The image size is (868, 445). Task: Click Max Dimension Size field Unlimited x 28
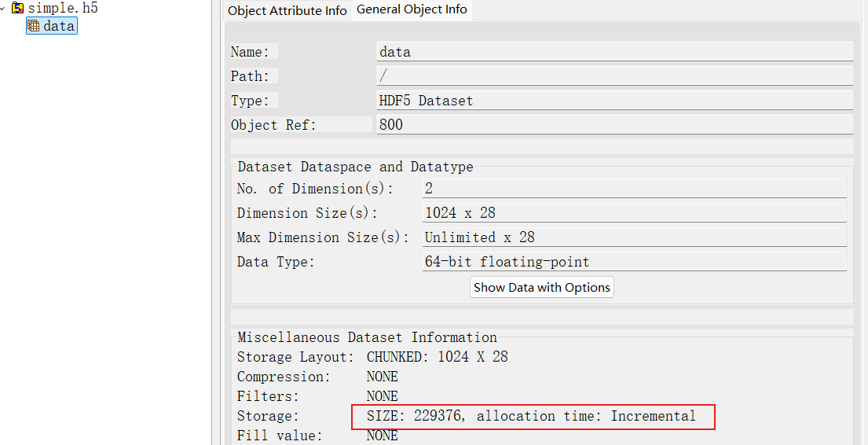coord(633,237)
